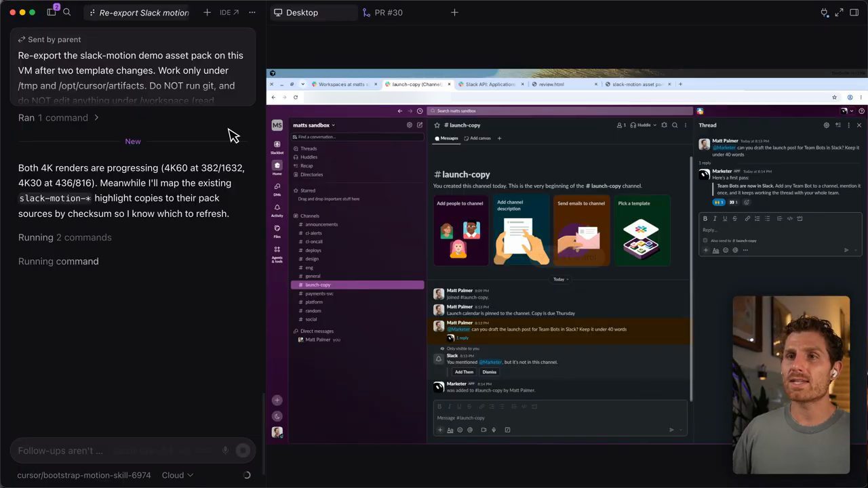Insert code block in thread reply toolbar
Screen dimensions: 868x488
click(800, 218)
